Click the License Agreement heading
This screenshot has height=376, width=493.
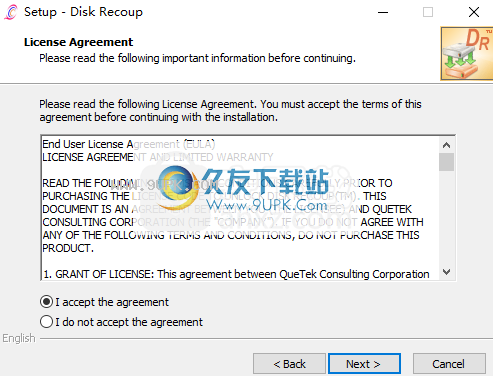[x=78, y=42]
